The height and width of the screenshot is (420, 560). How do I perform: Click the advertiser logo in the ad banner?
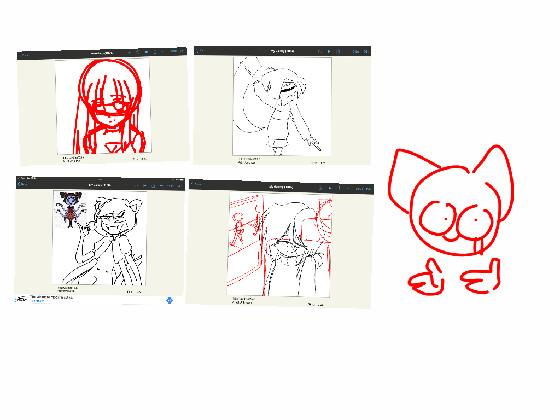(x=21, y=299)
